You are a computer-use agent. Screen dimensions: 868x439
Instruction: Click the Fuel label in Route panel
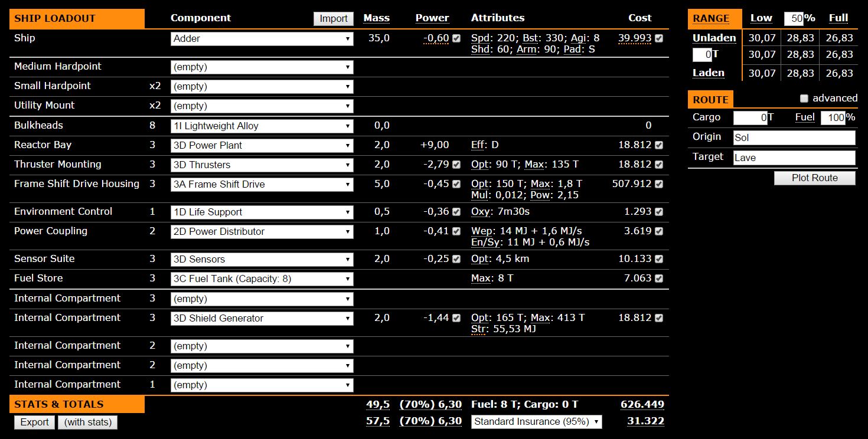coord(805,117)
